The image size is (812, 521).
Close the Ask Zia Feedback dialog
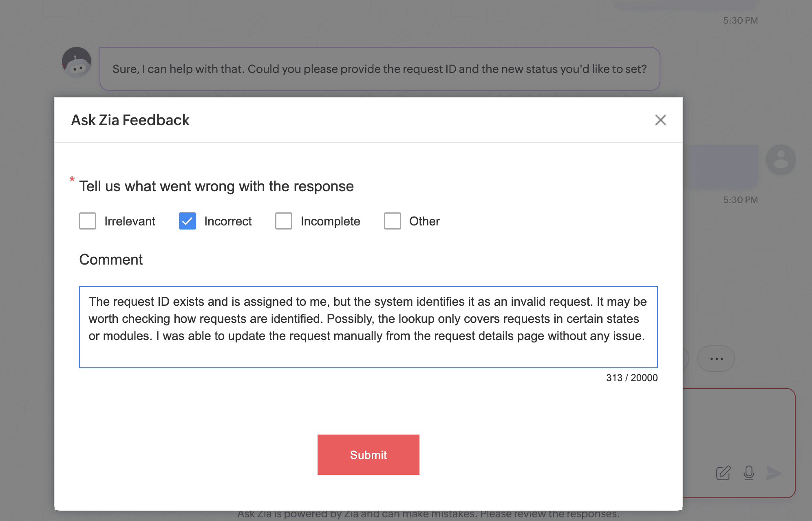660,120
